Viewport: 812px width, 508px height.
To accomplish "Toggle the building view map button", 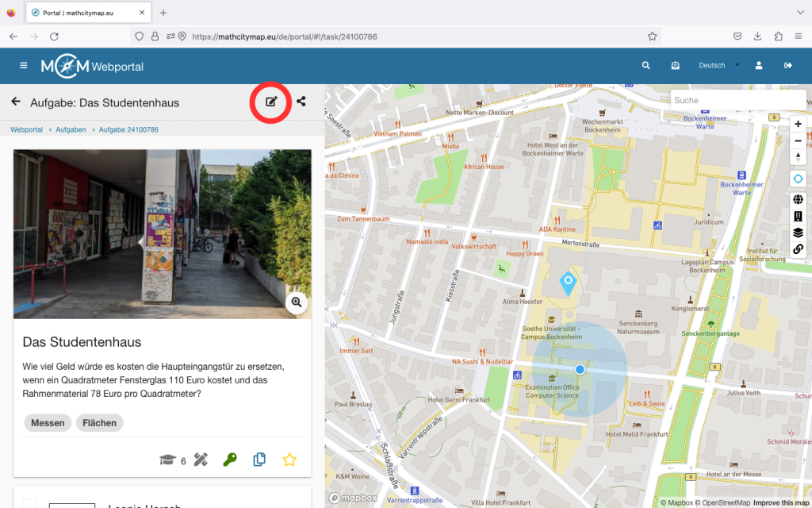I will tap(798, 216).
